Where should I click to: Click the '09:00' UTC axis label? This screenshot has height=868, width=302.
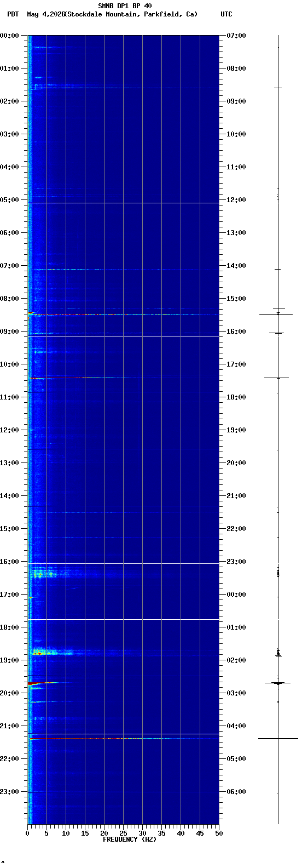[236, 101]
